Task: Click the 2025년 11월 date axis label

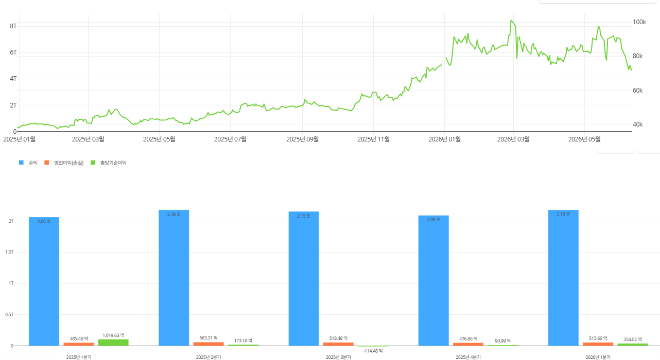Action: [373, 139]
